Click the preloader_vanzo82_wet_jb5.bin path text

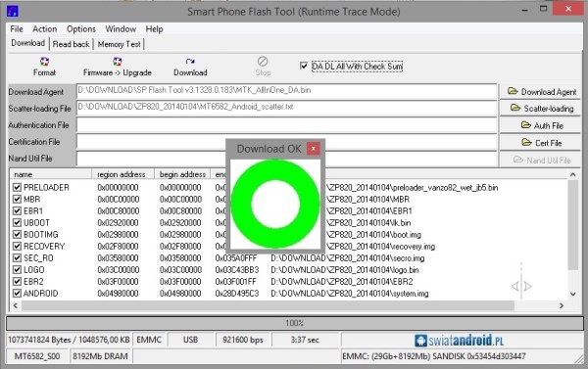[413, 187]
